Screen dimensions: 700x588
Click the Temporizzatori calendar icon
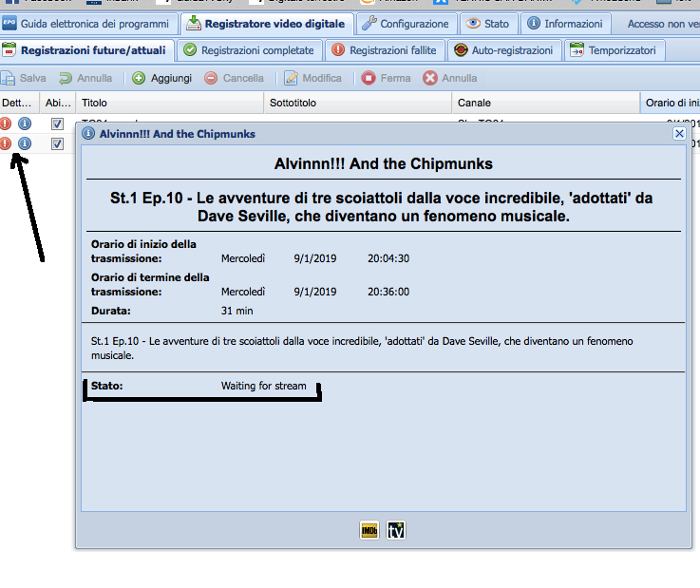point(577,50)
